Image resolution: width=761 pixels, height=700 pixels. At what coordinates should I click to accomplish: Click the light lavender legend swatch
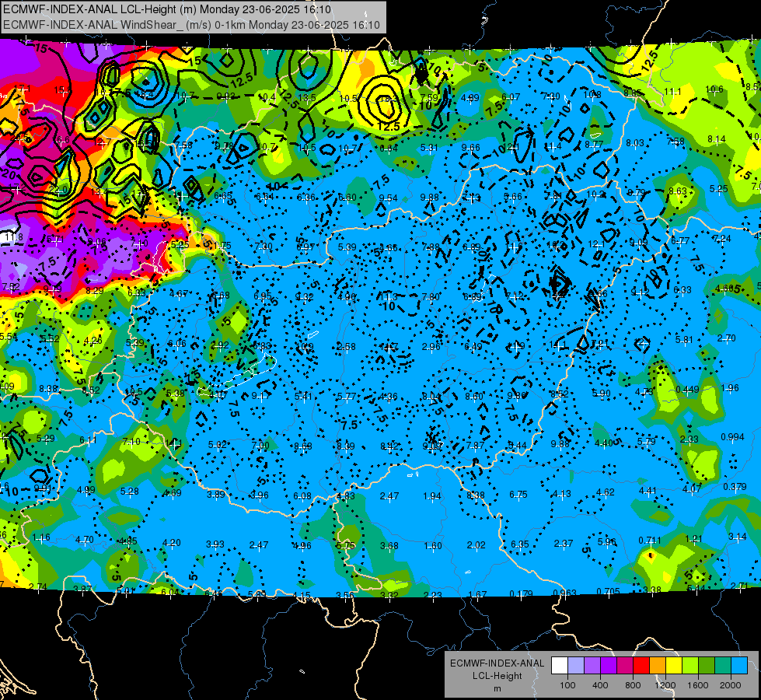point(576,665)
